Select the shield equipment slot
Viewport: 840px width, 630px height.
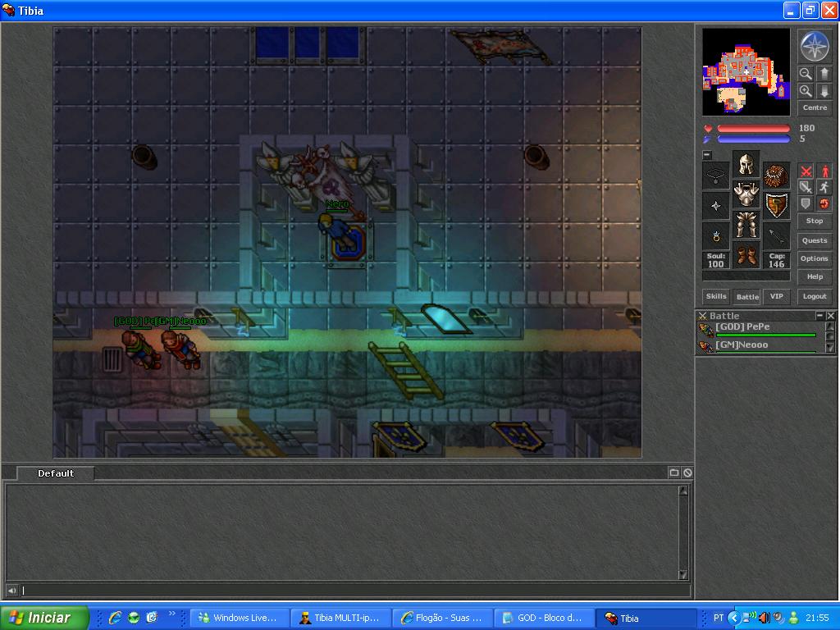pos(776,206)
